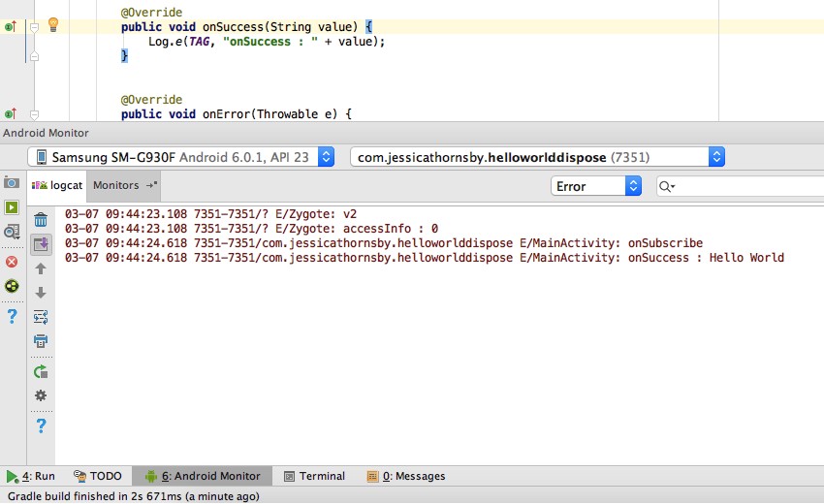Open the 0: Messages tool window
824x504 pixels.
tap(405, 476)
